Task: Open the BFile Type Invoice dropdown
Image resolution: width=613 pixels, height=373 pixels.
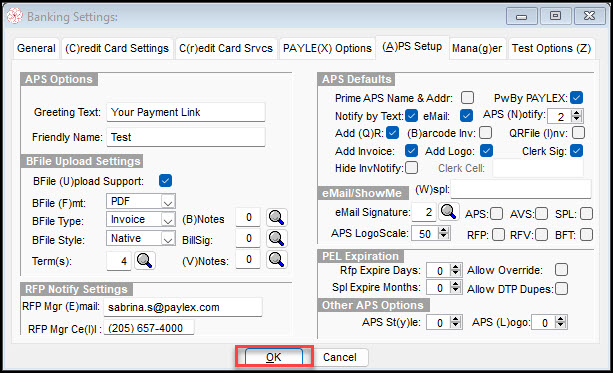Action: [168, 220]
